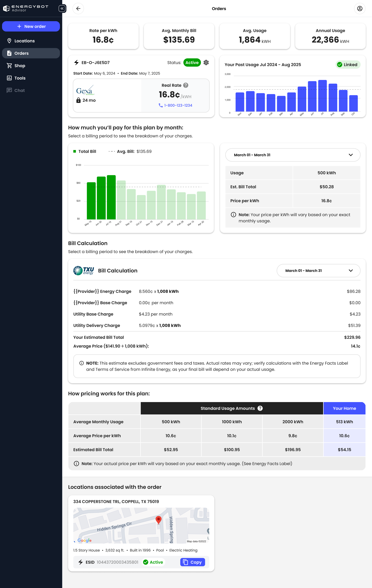Screen dimensions: 372x588
Task: Collapse the sidebar with double-chevron icon
Action: point(62,9)
